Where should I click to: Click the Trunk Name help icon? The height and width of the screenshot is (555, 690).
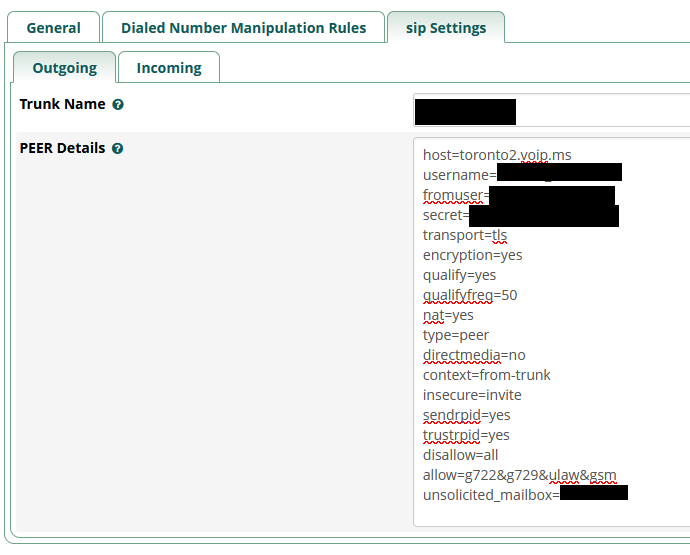pos(118,104)
